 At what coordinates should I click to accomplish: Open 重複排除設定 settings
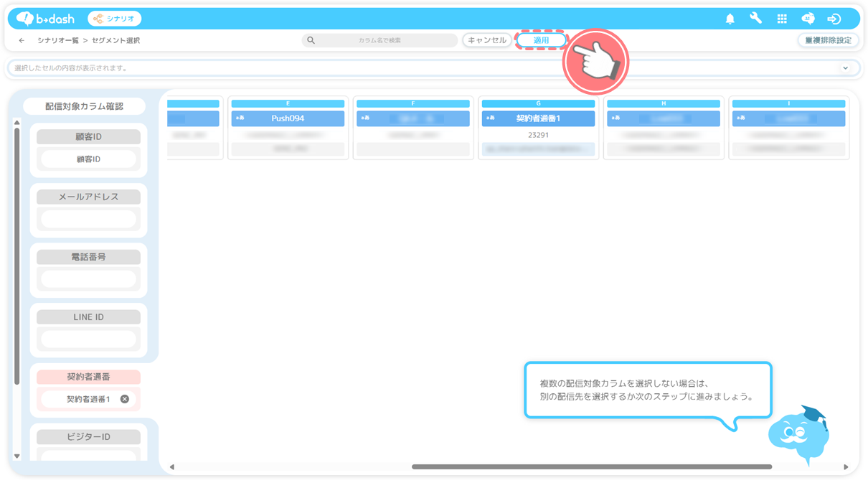point(828,41)
